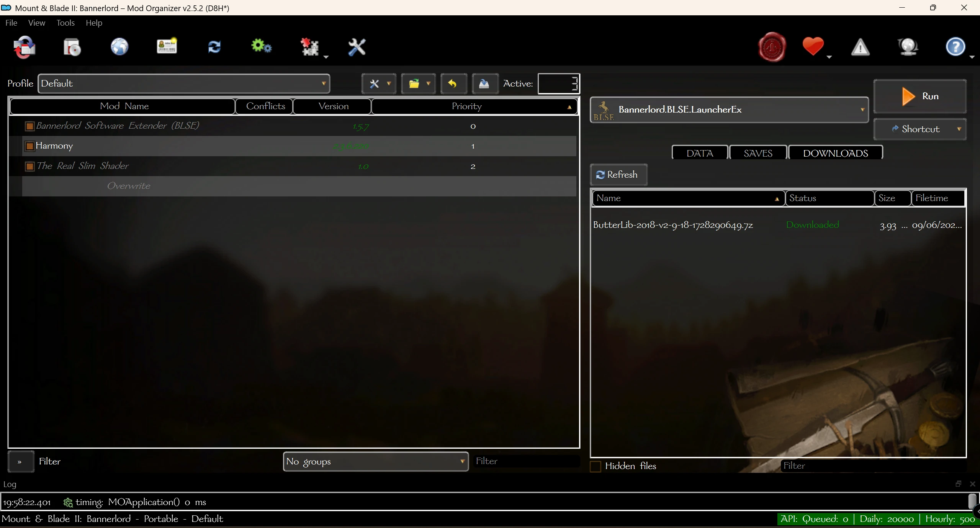The width and height of the screenshot is (980, 528).
Task: Open the blue Help question mark icon
Action: [955, 47]
